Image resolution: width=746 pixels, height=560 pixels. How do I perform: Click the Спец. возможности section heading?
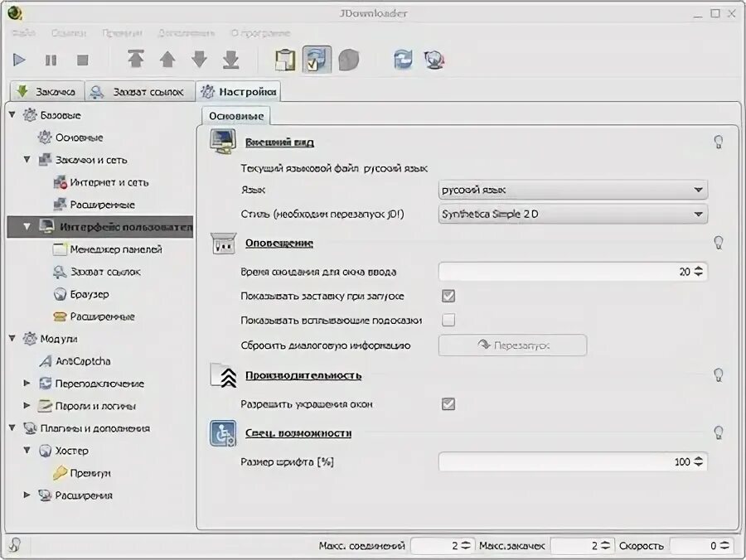(x=298, y=433)
